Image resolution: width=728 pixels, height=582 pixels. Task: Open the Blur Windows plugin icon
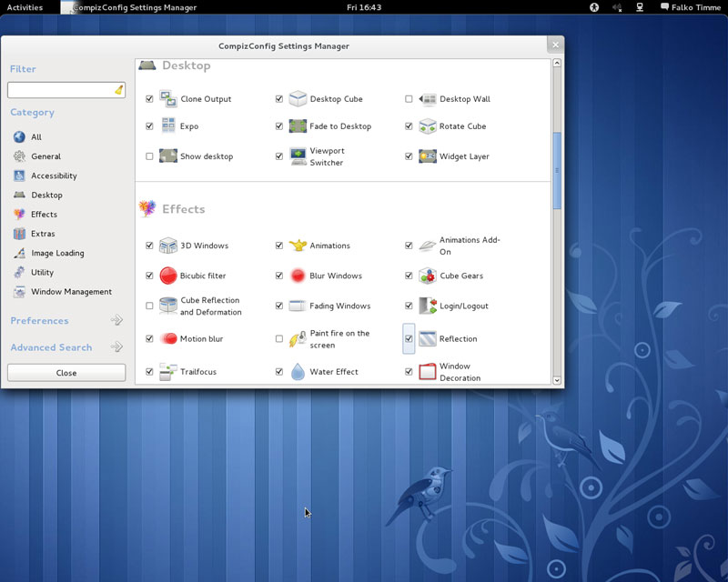[298, 276]
